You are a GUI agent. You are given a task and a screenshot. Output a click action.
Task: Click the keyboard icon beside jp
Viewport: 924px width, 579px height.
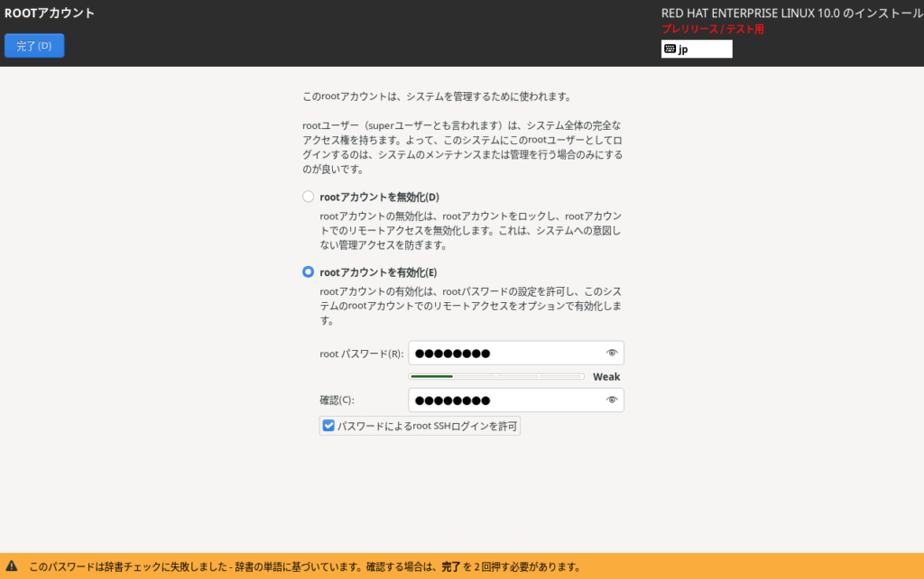coord(670,50)
